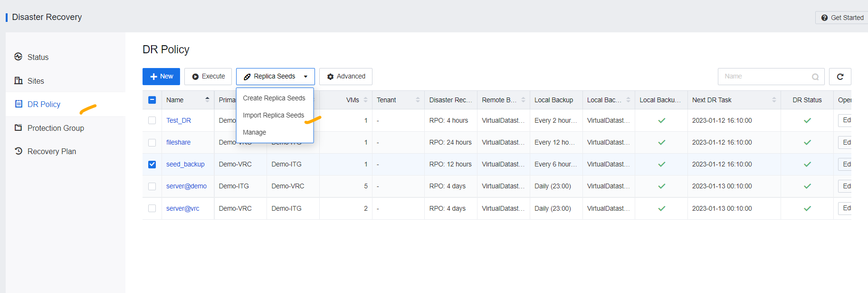Click the Get Started button

pyautogui.click(x=842, y=18)
